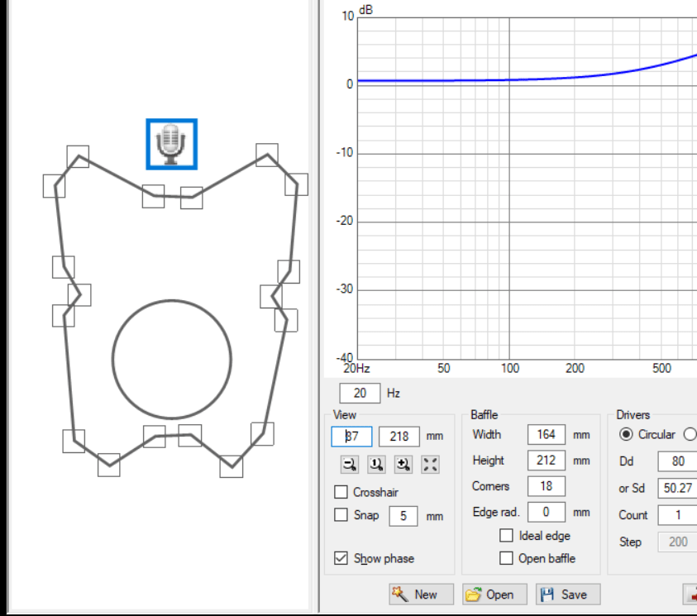Select the rightmost upper corner handle

coord(297,184)
